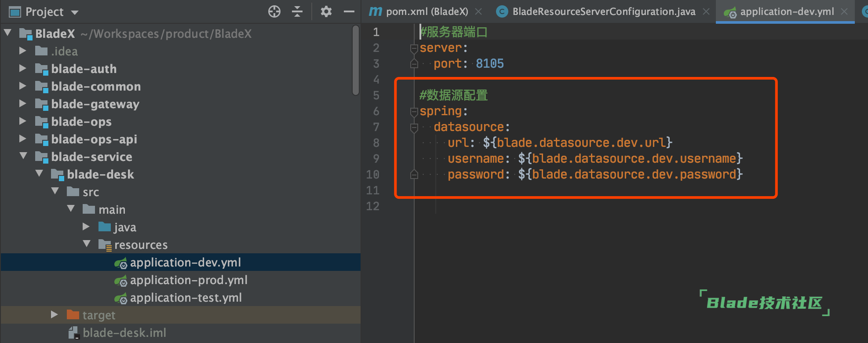
Task: Open the Project view dropdown arrow
Action: [x=75, y=12]
